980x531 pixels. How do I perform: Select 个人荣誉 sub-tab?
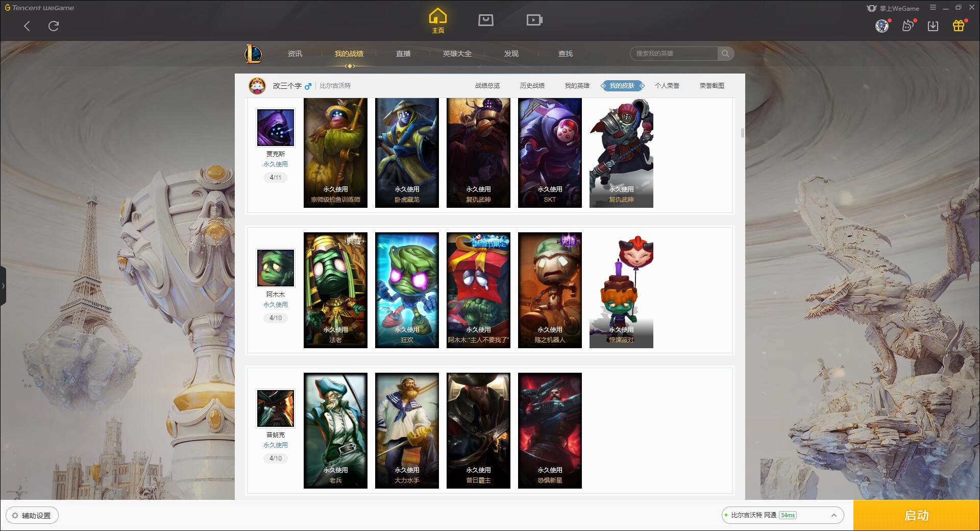(667, 86)
